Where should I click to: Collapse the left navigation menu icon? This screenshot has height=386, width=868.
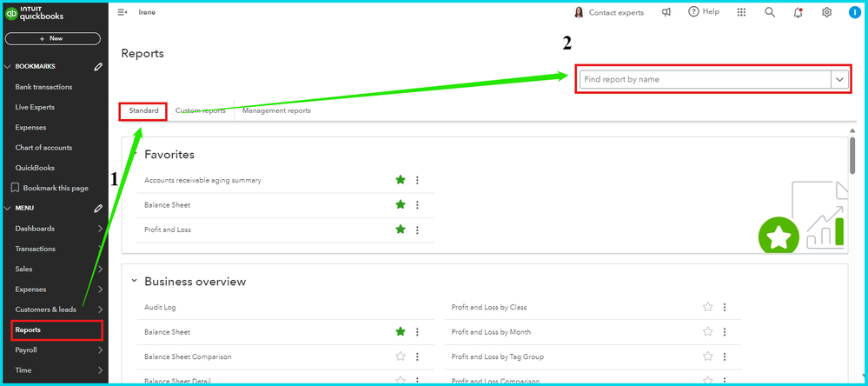click(123, 12)
